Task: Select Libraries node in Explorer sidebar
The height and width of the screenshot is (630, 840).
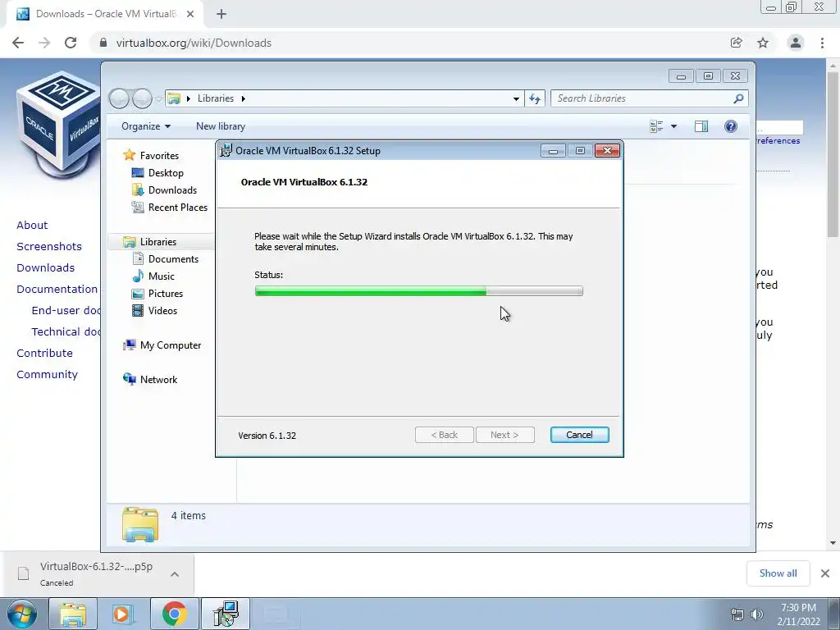Action: pyautogui.click(x=158, y=242)
